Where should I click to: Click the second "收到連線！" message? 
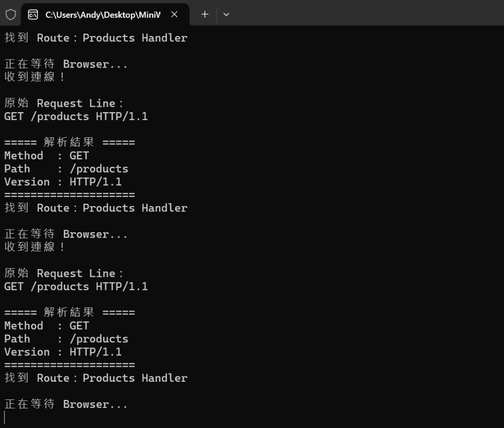click(35, 247)
